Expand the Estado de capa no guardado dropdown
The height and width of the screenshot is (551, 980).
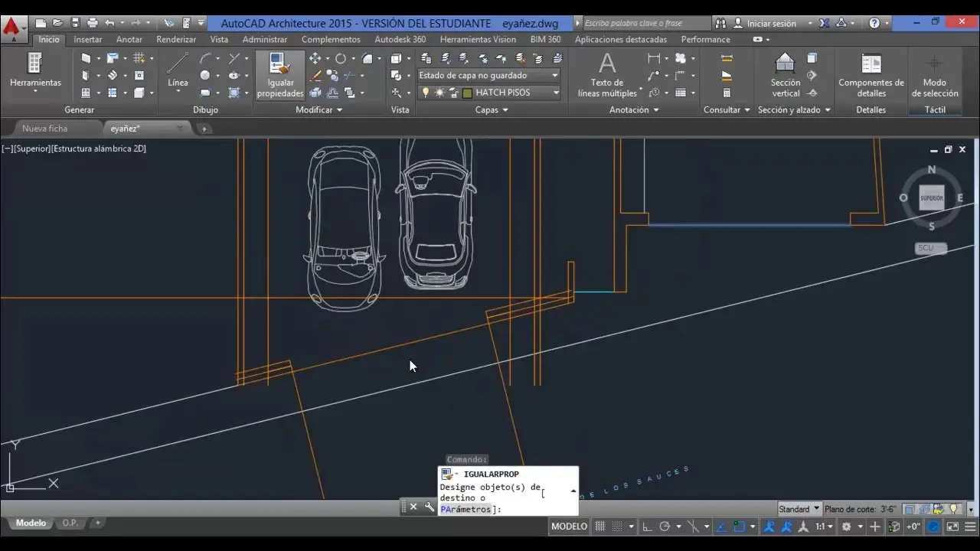pyautogui.click(x=555, y=75)
